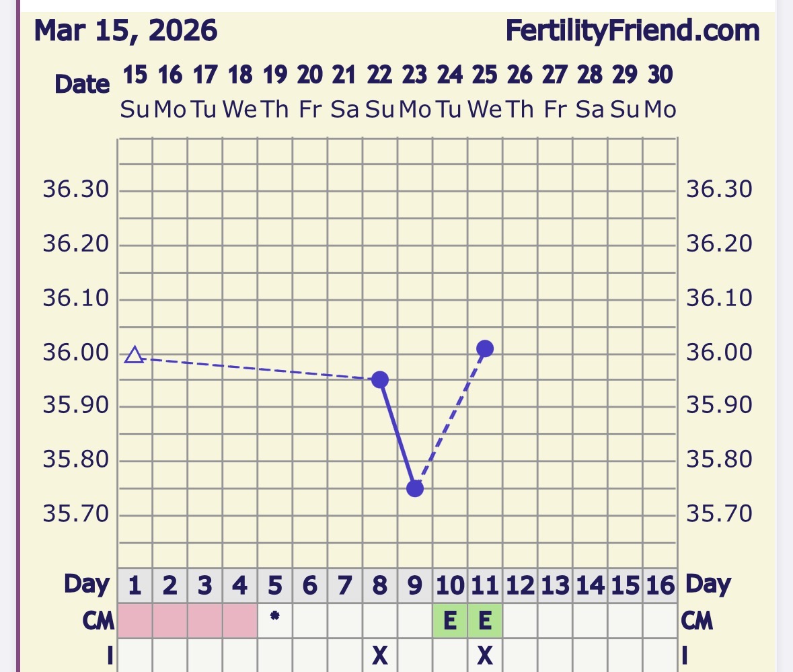Click the green E cell for day 11

point(485,620)
